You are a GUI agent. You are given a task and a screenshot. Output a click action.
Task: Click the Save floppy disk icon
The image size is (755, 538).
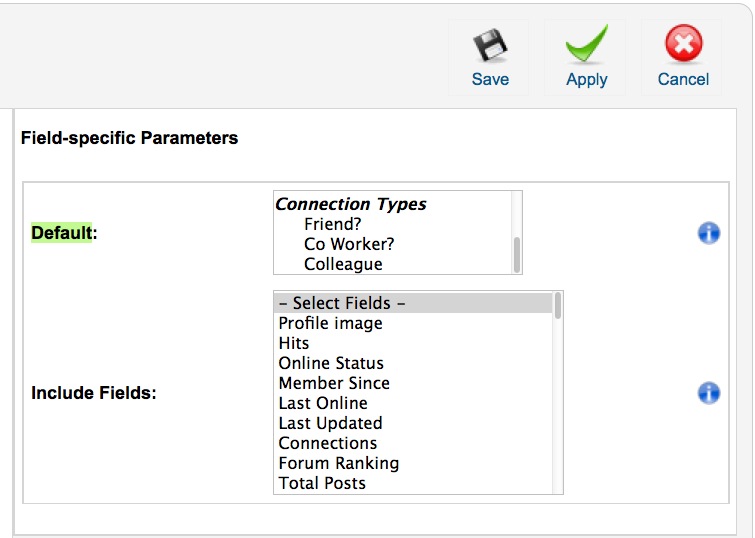coord(490,45)
